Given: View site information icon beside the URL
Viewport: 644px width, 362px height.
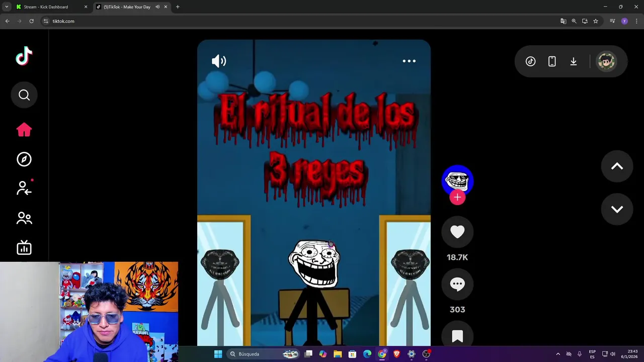Looking at the screenshot, I should pos(46,21).
